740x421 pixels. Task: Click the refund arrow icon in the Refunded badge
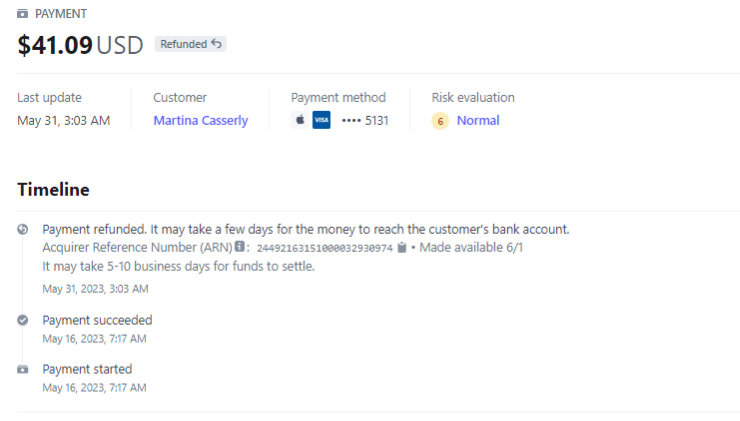217,44
